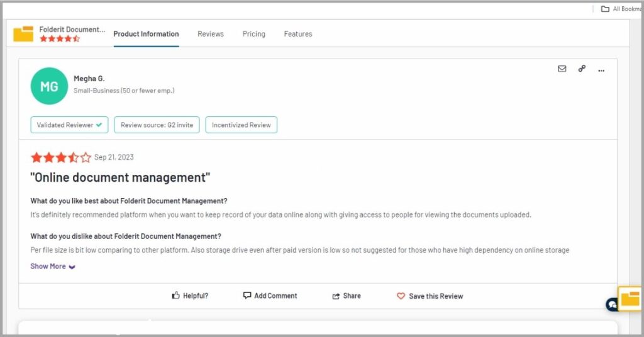This screenshot has height=337, width=644.
Task: Open the floating yellow folder widget
Action: point(630,299)
